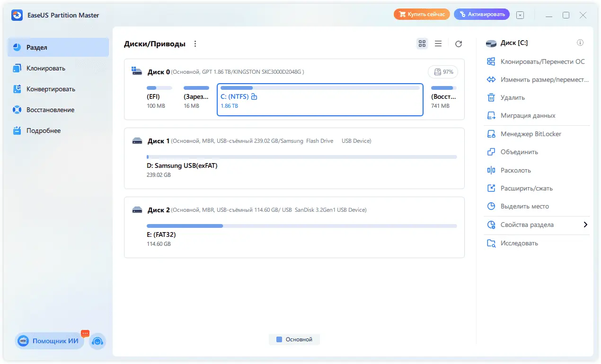The width and height of the screenshot is (601, 364).
Task: Click the info icon beside Диск [C:]
Action: (x=580, y=43)
